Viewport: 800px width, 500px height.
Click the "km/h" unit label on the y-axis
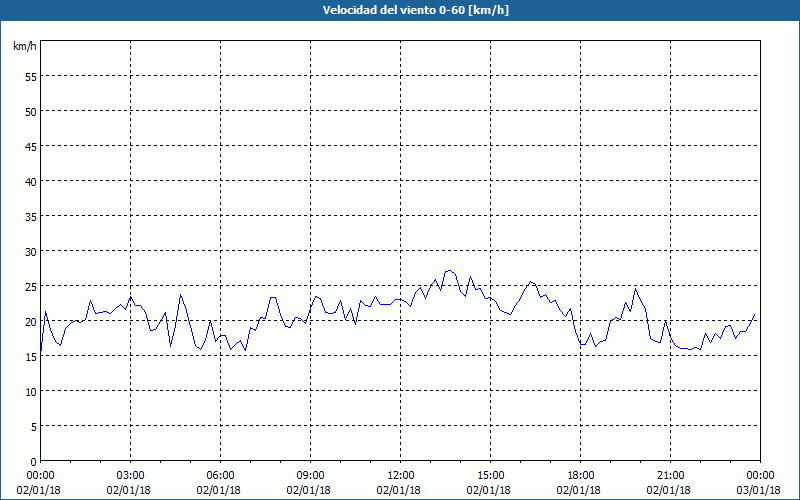point(24,46)
